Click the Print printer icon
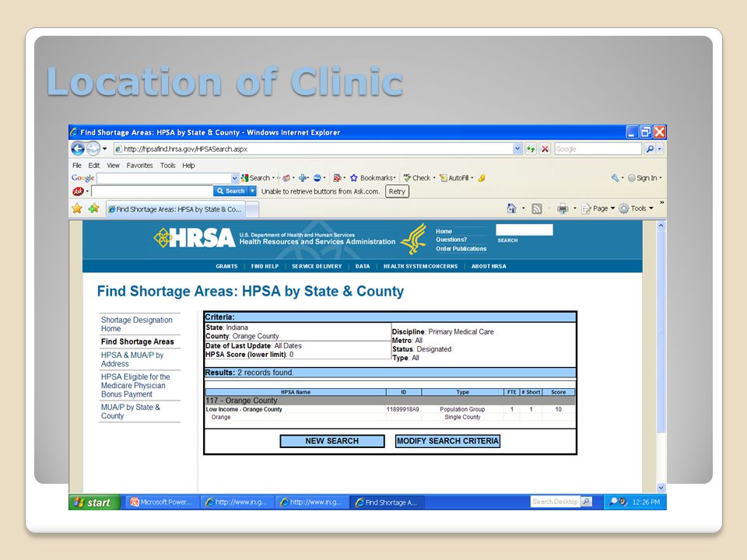Viewport: 747px width, 560px height. click(563, 208)
